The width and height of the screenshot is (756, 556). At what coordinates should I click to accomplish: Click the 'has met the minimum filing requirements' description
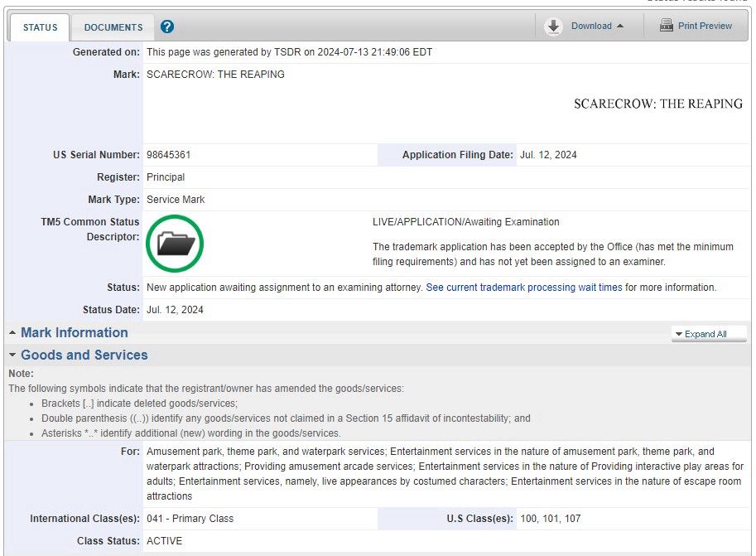click(553, 254)
